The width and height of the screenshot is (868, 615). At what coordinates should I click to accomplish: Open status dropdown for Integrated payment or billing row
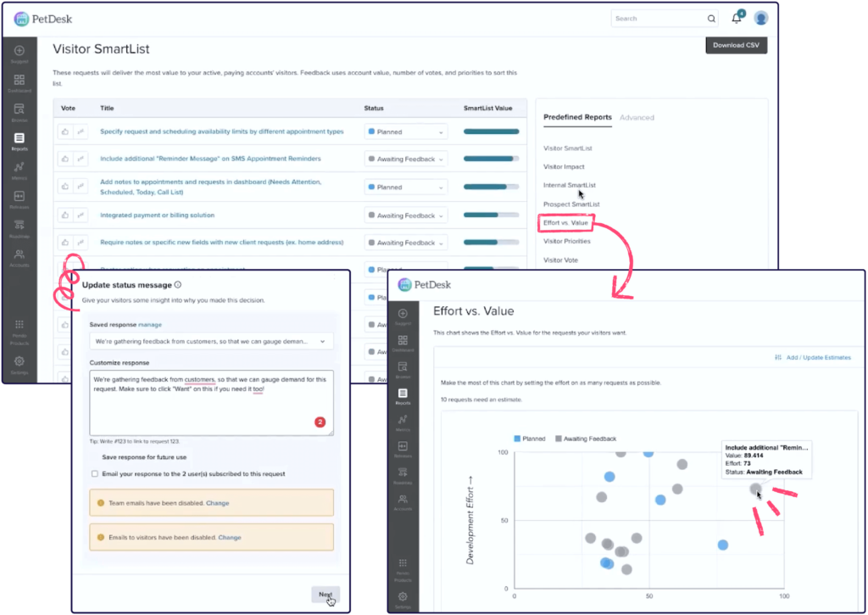[x=406, y=215]
